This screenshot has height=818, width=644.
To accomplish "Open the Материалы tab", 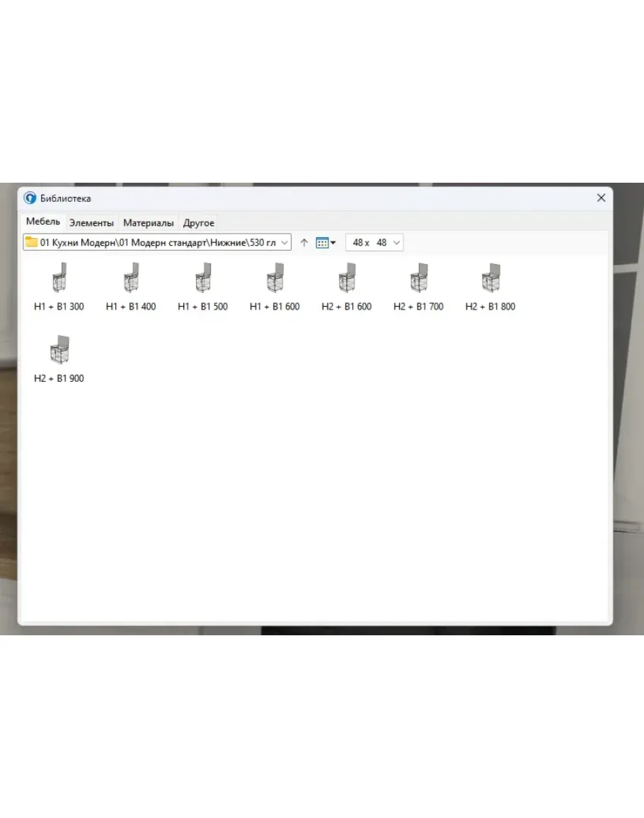I will (149, 223).
